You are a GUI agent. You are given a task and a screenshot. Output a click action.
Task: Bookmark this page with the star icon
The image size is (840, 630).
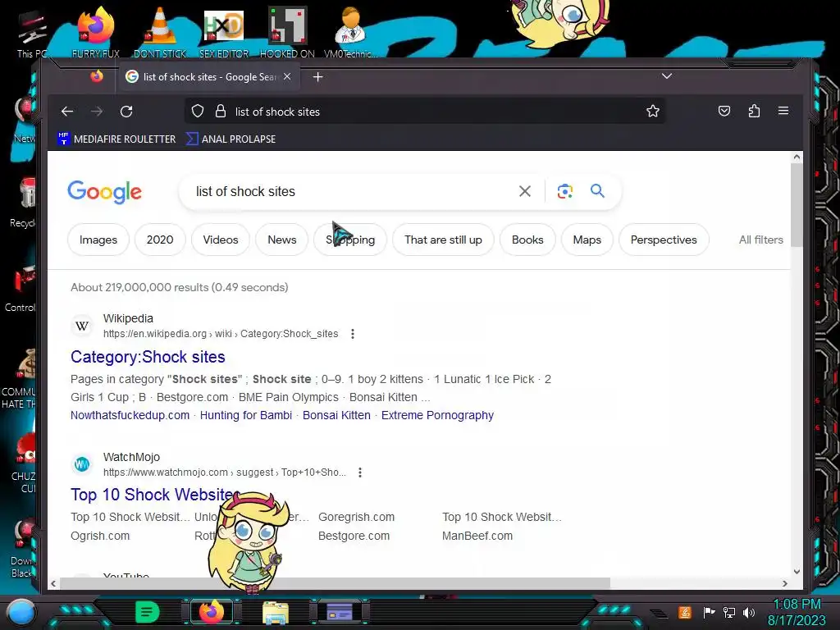[652, 112]
